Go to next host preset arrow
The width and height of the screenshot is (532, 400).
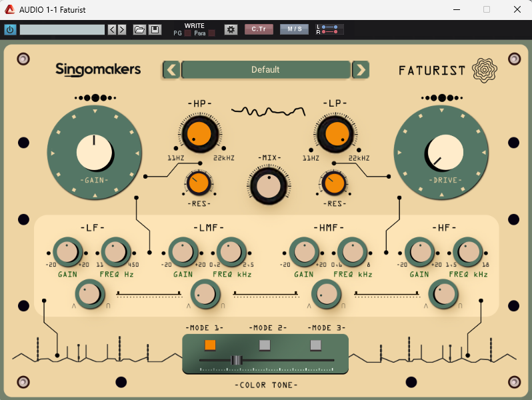pyautogui.click(x=122, y=30)
